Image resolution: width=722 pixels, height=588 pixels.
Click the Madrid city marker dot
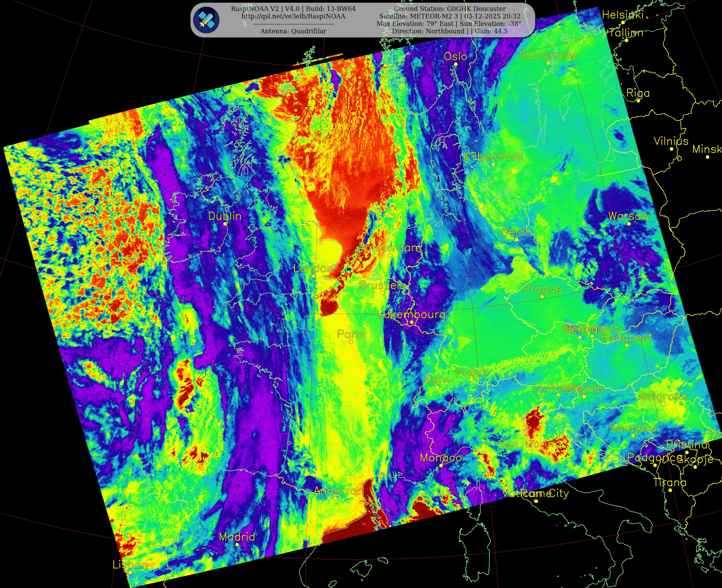click(237, 545)
